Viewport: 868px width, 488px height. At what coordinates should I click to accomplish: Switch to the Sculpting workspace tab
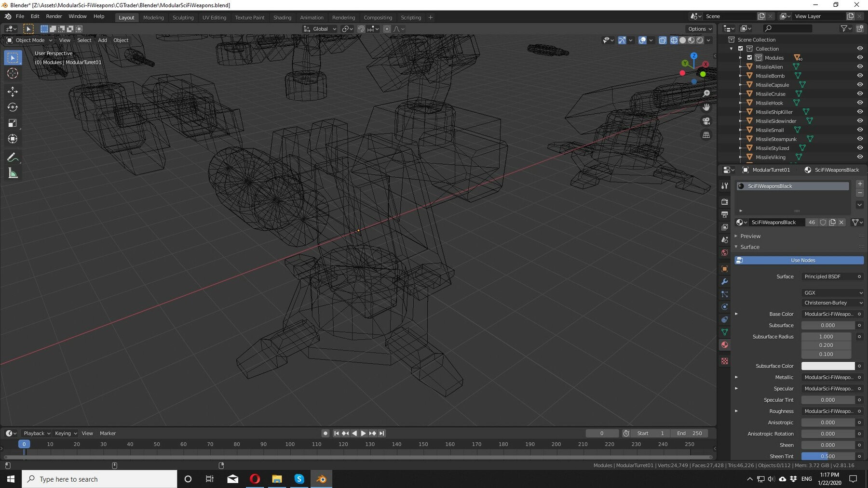183,17
